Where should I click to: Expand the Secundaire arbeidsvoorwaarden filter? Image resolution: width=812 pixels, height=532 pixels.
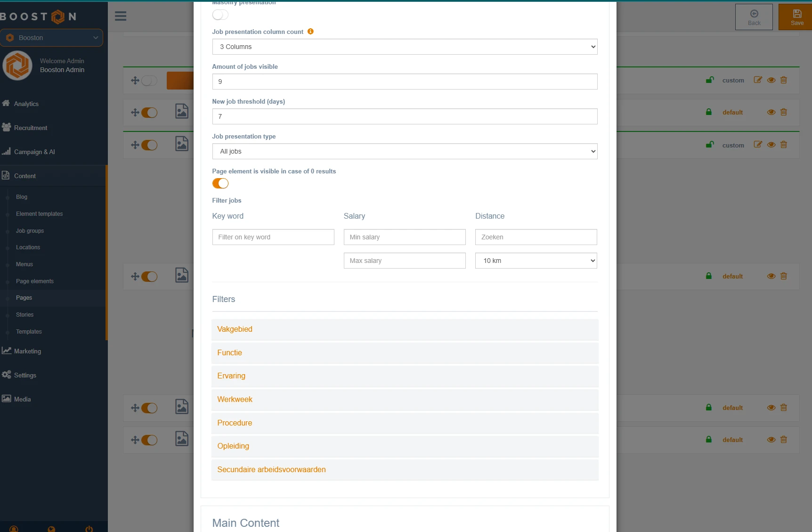coord(405,470)
